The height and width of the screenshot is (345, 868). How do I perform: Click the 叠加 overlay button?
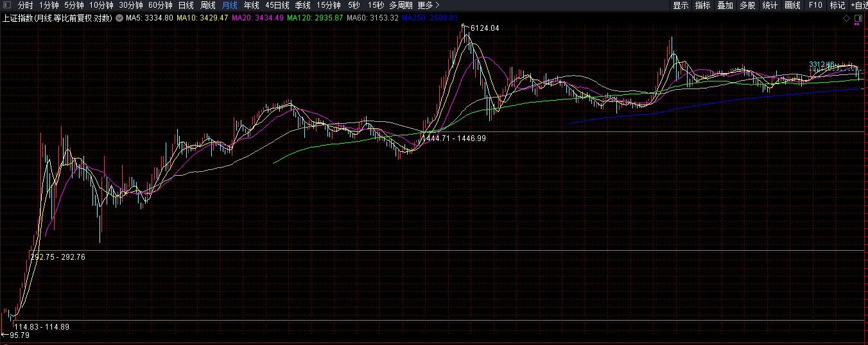(x=725, y=5)
